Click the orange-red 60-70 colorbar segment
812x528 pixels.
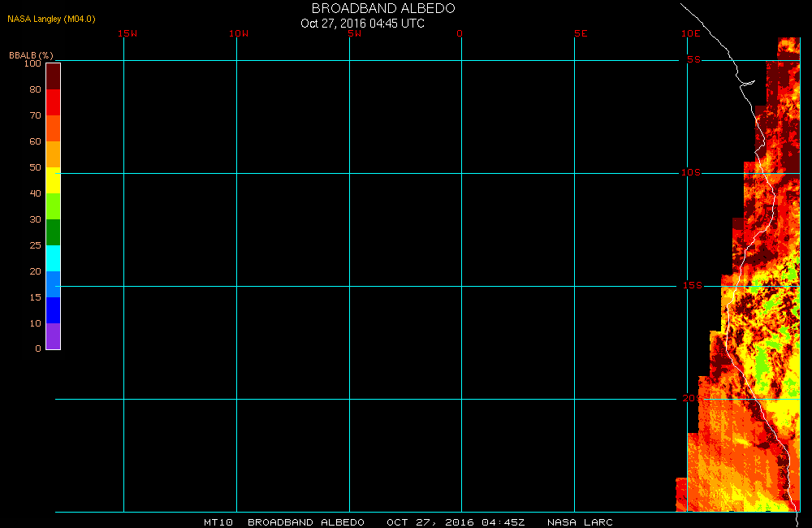click(54, 128)
